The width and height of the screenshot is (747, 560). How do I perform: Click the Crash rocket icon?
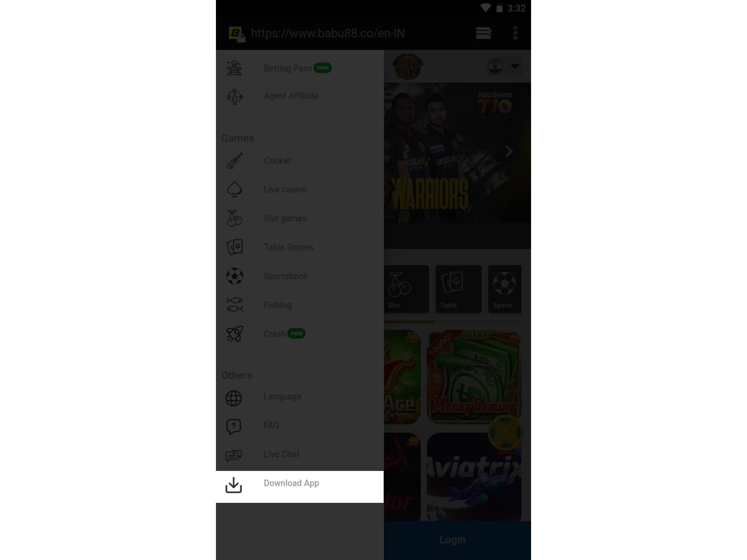(233, 334)
